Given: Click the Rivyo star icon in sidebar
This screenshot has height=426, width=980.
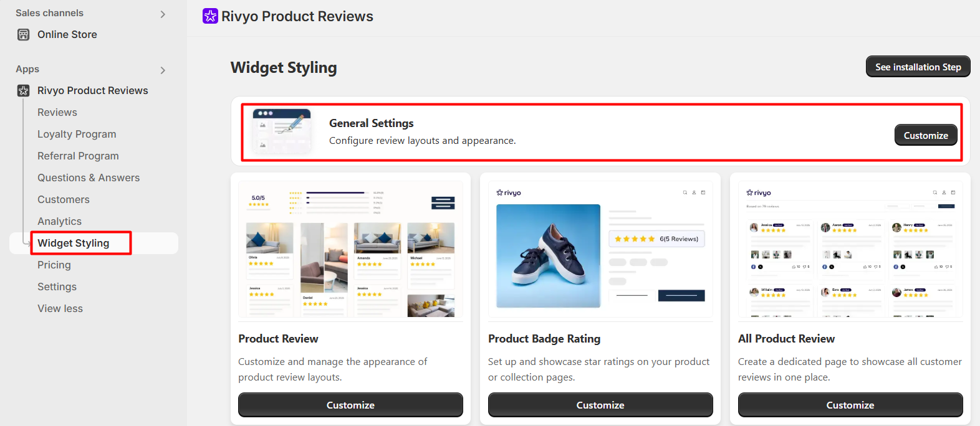Looking at the screenshot, I should tap(23, 90).
